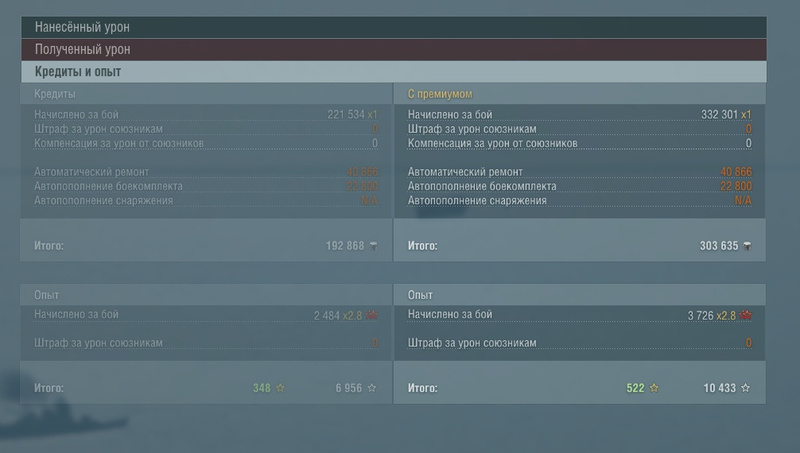Viewport: 800px width, 453px height.
Task: Click the red bonus icon beside 3 726 x2.8
Action: tap(745, 315)
